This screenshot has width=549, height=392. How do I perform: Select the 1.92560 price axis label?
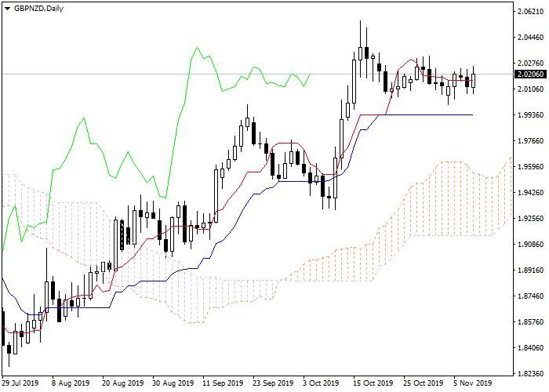531,219
